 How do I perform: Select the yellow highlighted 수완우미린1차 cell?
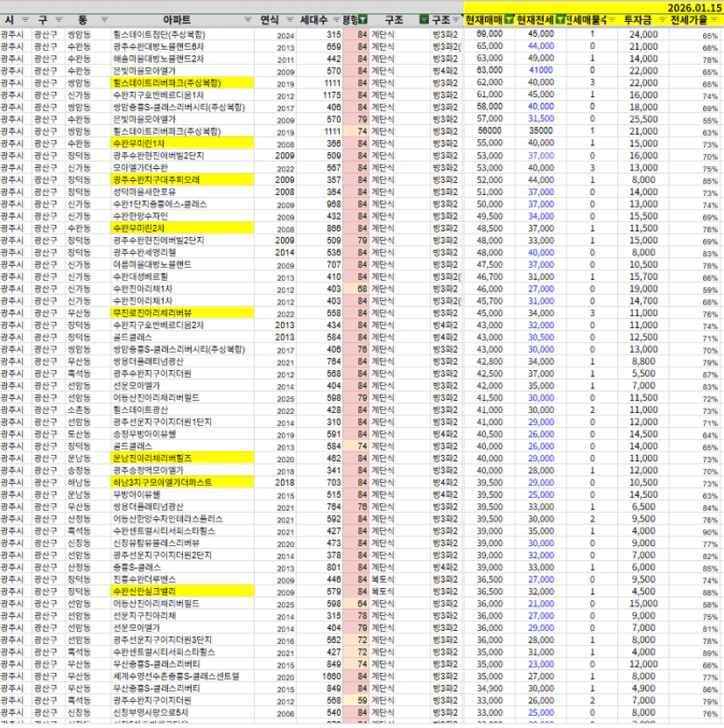(139, 143)
